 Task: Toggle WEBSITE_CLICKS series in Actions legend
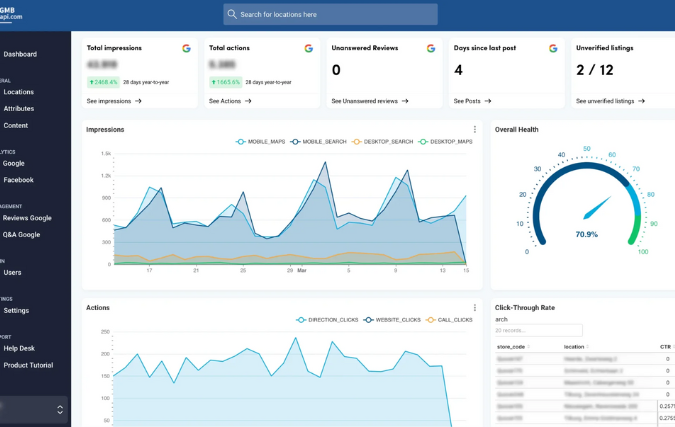[x=392, y=320]
